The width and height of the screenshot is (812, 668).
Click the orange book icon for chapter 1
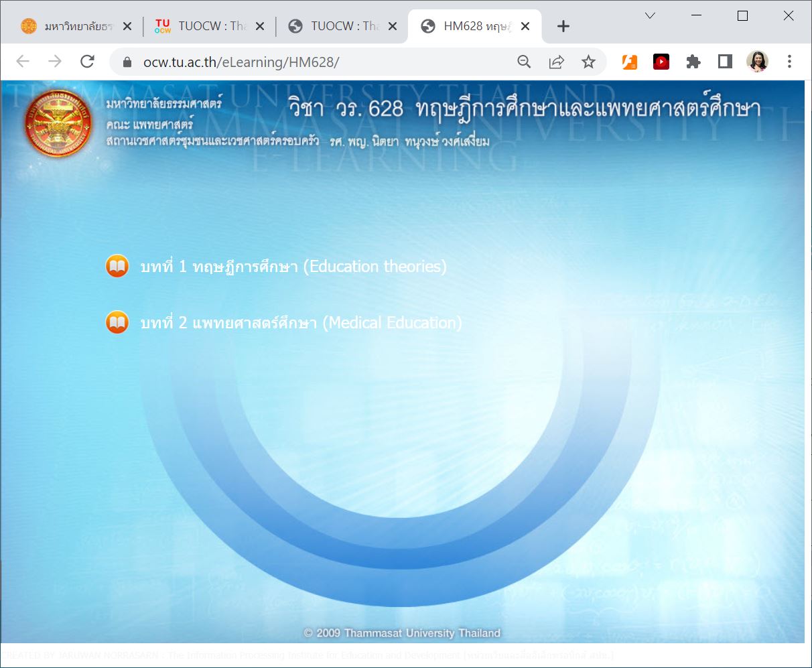tap(117, 266)
